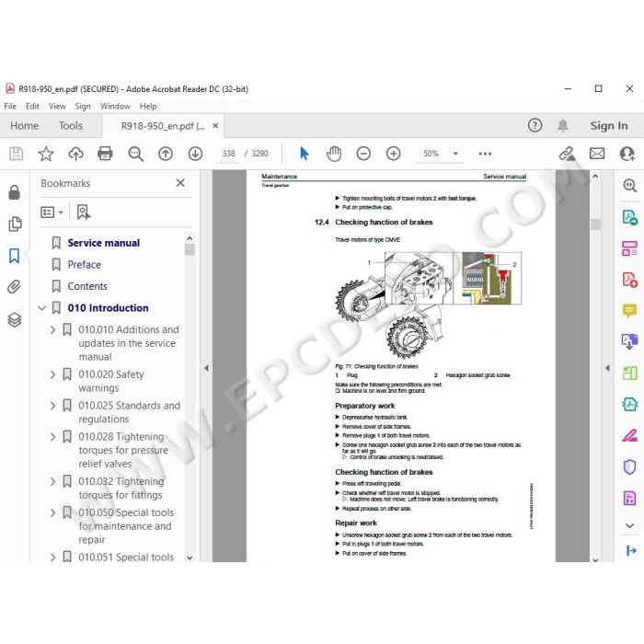Expand 010.032 Tightening torques for fittings
Image resolution: width=644 pixels, height=644 pixels.
(52, 481)
